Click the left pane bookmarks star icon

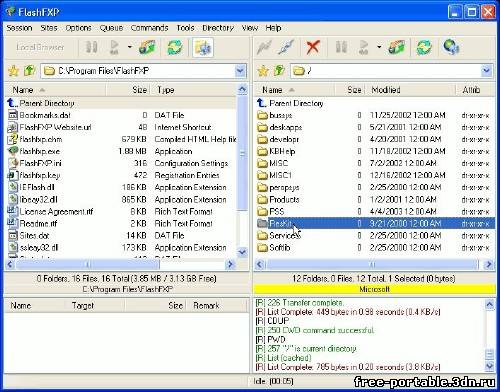(13, 71)
